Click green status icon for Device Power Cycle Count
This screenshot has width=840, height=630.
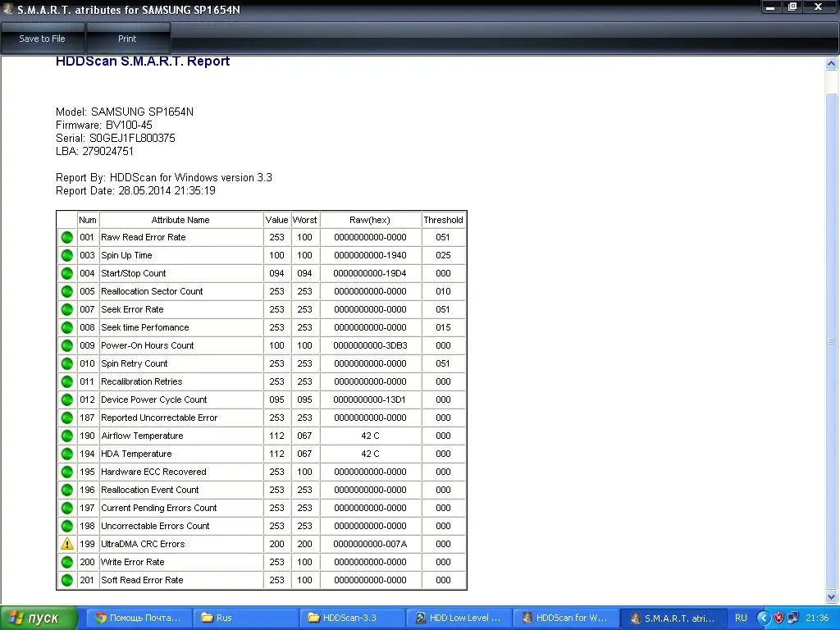pos(67,399)
